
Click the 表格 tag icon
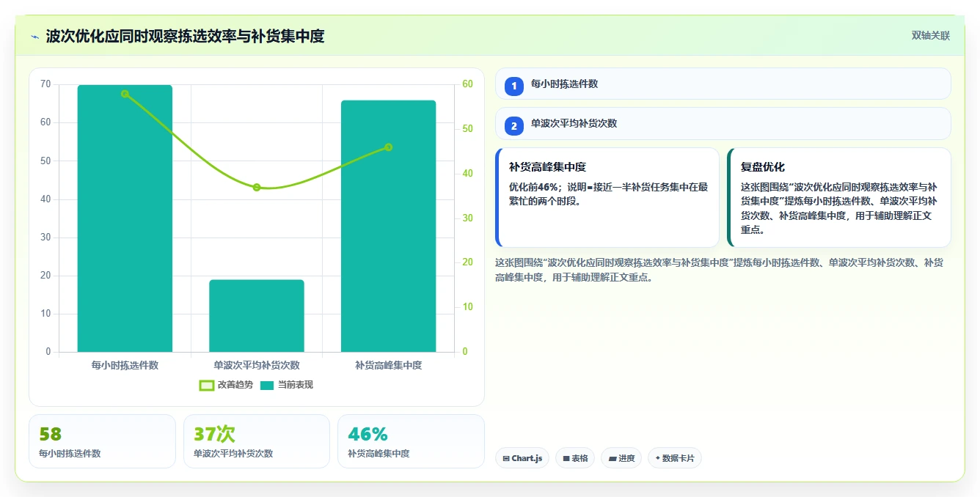click(x=566, y=459)
